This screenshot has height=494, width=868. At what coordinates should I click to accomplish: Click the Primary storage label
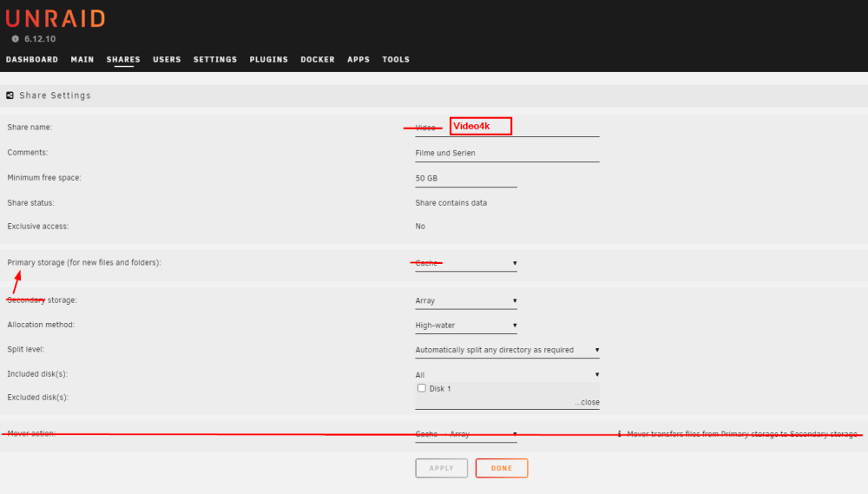(x=84, y=262)
